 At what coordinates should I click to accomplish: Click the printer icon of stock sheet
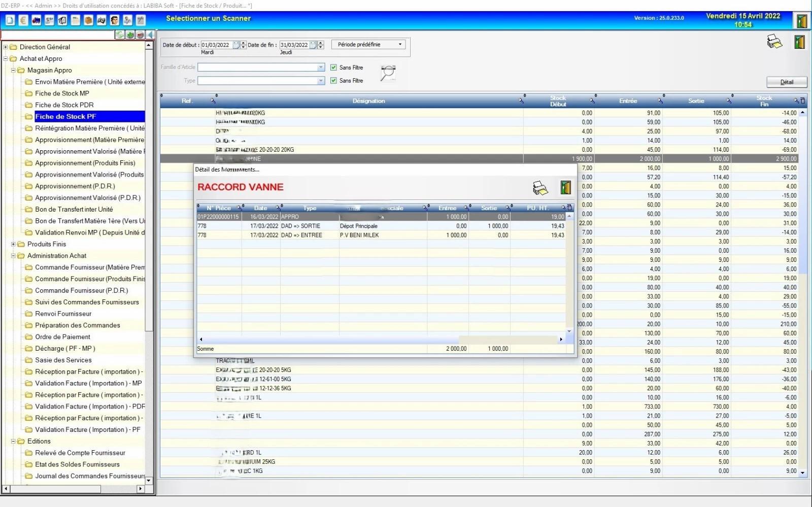[x=774, y=42]
